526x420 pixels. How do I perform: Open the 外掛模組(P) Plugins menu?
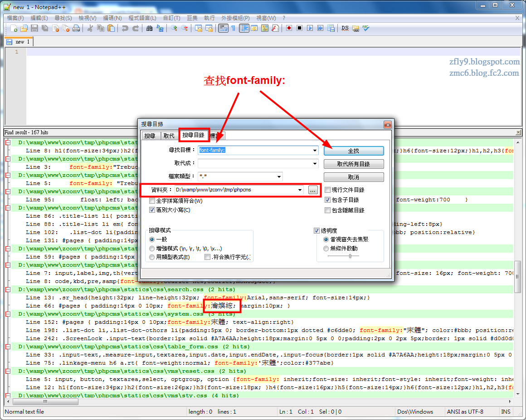tap(235, 18)
